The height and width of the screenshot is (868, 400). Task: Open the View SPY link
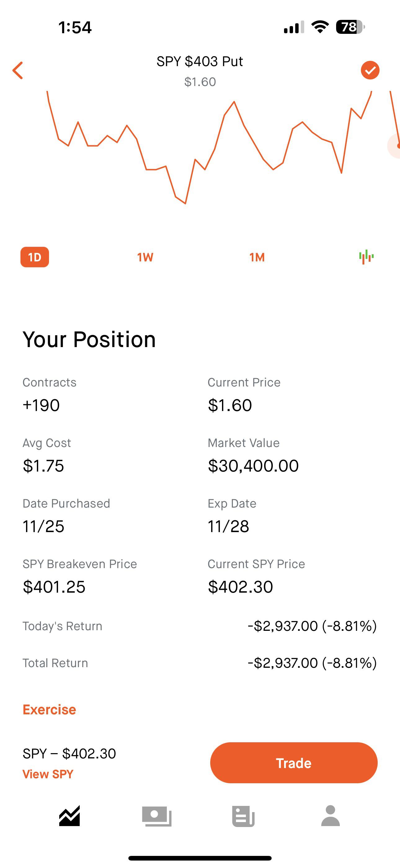pos(48,774)
